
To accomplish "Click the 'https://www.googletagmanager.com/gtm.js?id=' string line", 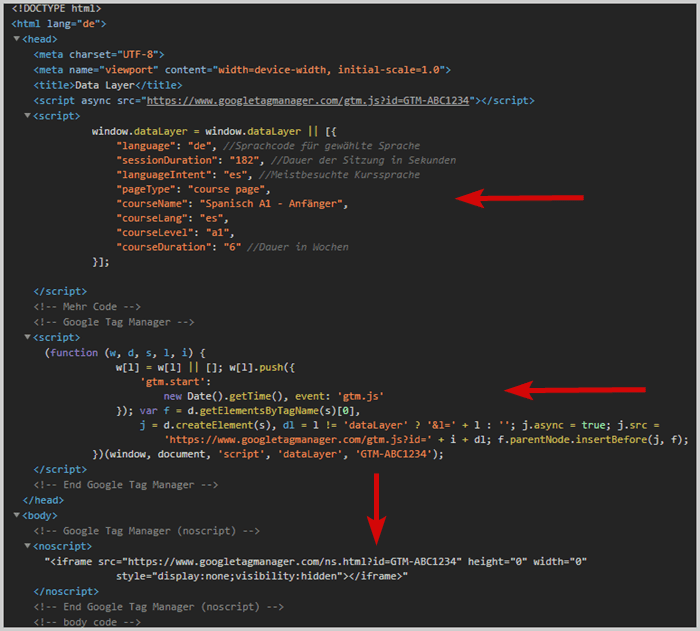I will click(x=426, y=440).
